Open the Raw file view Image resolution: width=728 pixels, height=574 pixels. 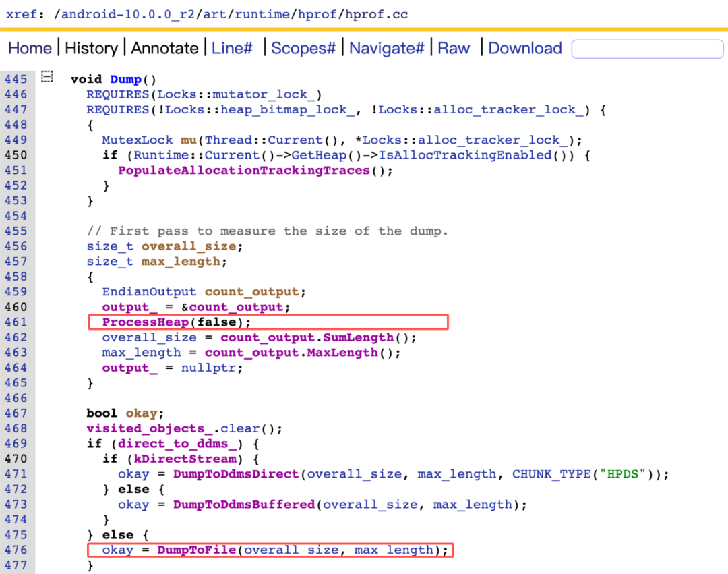[454, 49]
